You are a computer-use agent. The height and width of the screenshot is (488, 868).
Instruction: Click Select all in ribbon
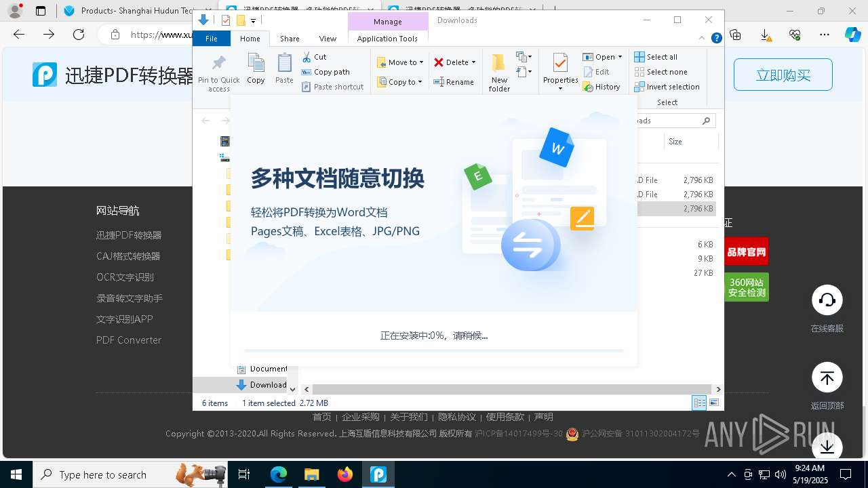[x=656, y=57]
